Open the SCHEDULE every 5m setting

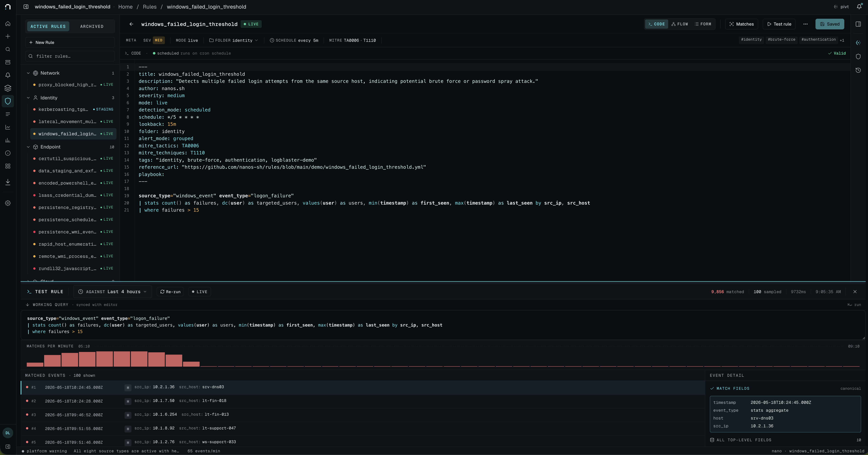click(x=294, y=40)
